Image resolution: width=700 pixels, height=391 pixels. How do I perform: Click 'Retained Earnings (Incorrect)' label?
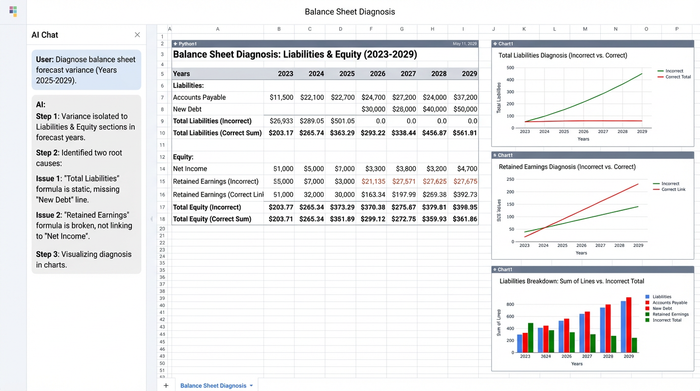(216, 182)
